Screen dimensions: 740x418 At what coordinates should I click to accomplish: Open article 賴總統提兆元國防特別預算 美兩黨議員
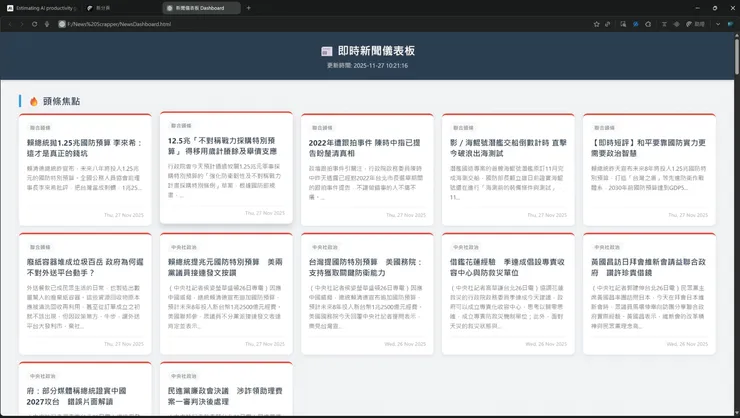click(225, 267)
